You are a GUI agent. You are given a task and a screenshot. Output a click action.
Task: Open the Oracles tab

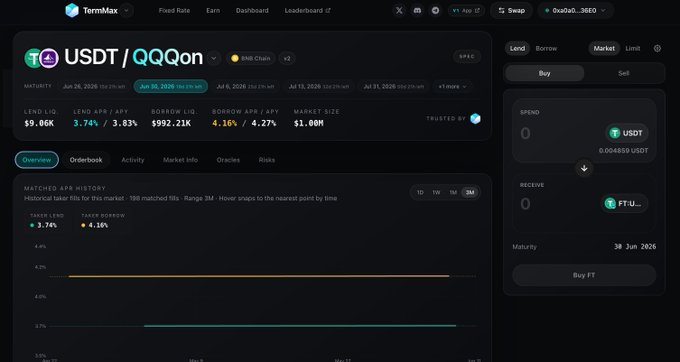click(x=228, y=160)
